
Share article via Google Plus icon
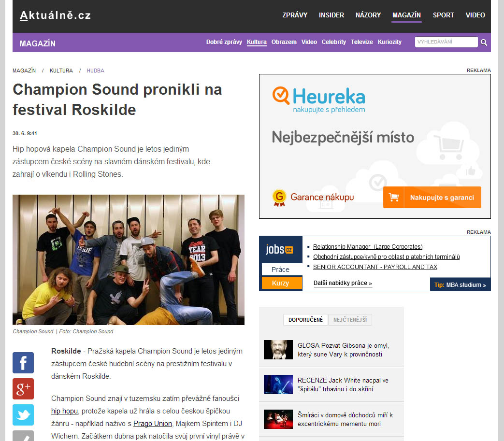point(23,389)
